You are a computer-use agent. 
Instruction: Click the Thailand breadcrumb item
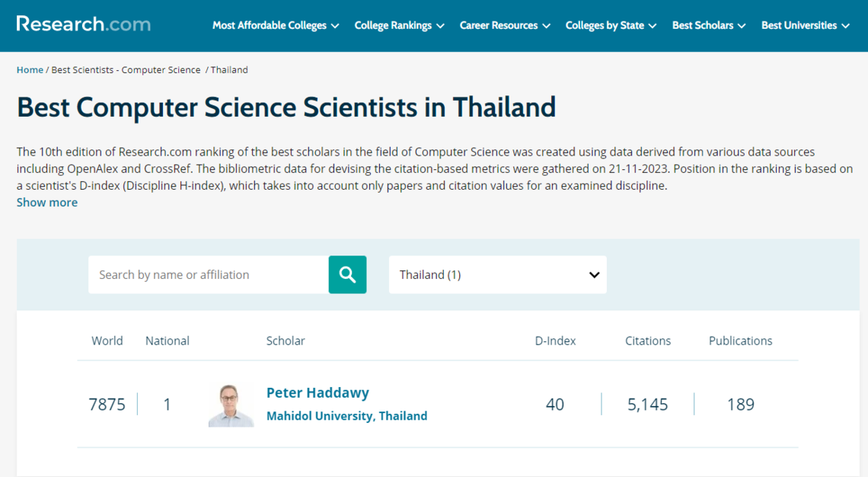[229, 70]
